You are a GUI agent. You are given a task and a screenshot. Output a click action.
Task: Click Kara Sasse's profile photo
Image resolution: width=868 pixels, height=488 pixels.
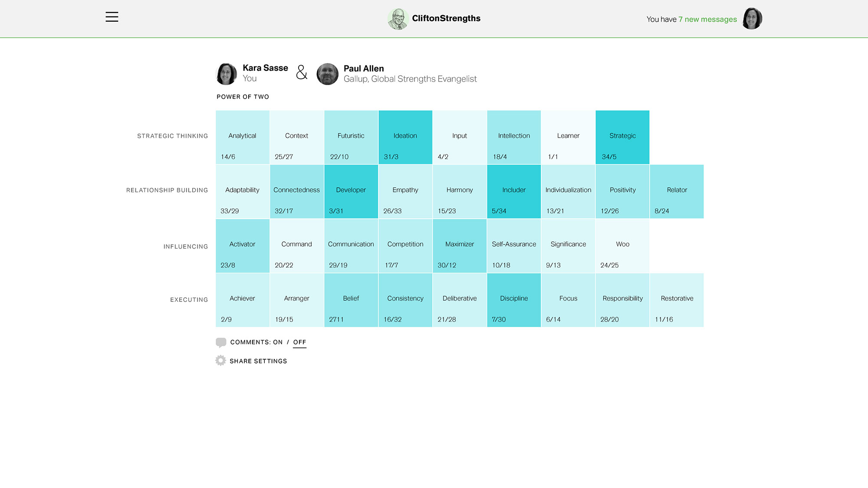click(x=226, y=74)
